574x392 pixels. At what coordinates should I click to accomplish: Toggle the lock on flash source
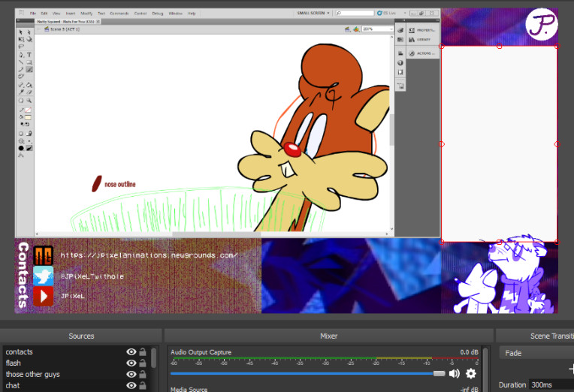(x=143, y=363)
